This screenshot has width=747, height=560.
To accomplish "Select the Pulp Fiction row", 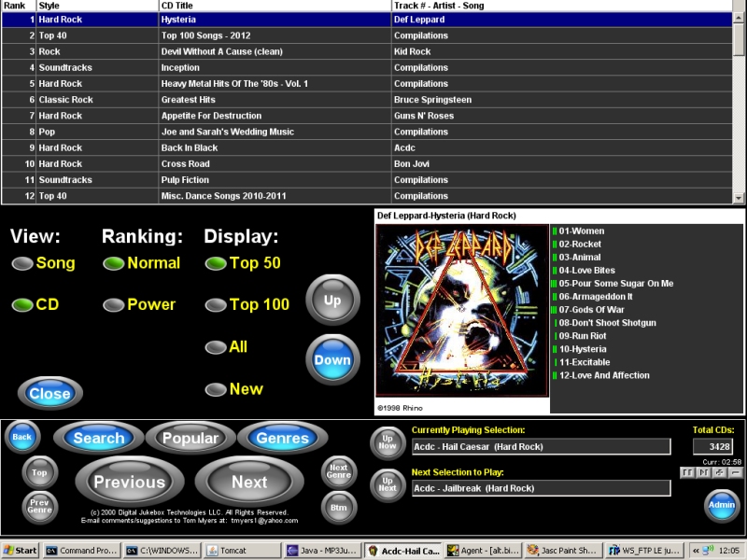I will tap(367, 180).
